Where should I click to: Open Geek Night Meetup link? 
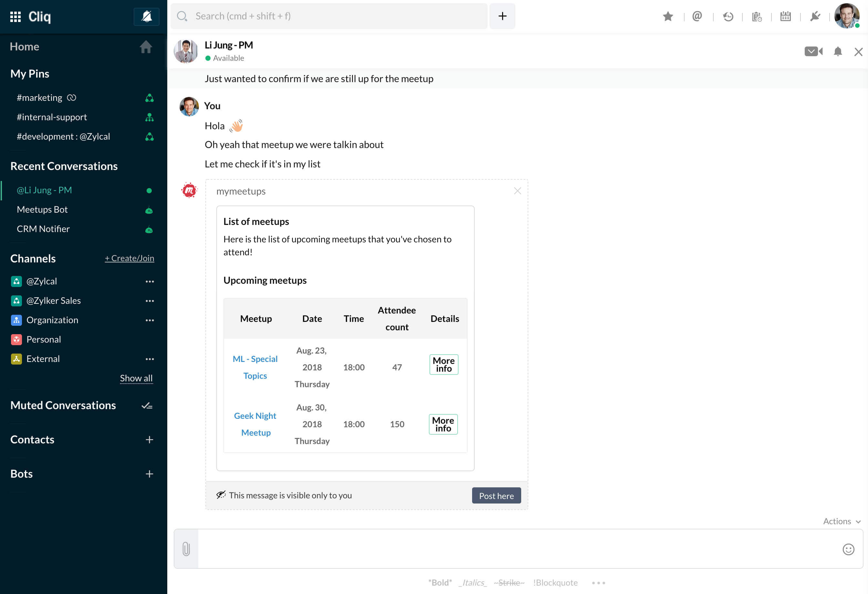255,424
